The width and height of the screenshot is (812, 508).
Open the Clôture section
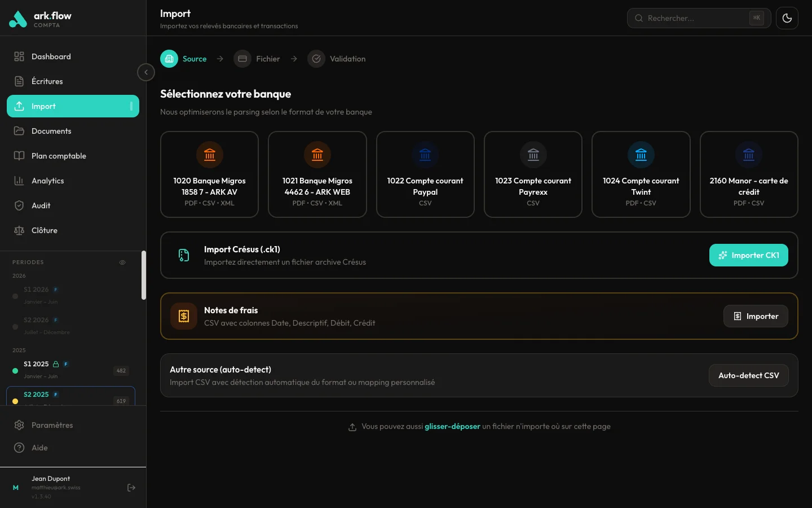point(45,230)
